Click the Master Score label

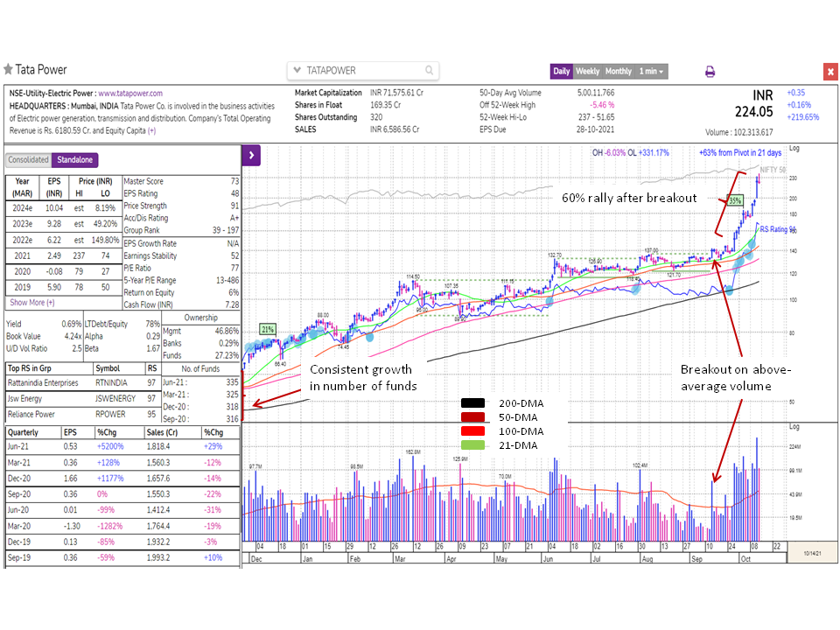143,182
